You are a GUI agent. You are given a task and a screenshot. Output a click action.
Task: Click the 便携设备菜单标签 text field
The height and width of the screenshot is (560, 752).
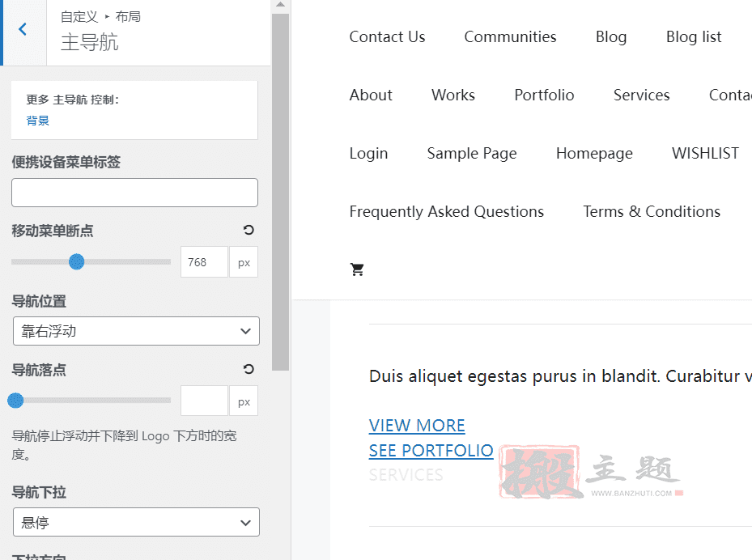pyautogui.click(x=134, y=193)
